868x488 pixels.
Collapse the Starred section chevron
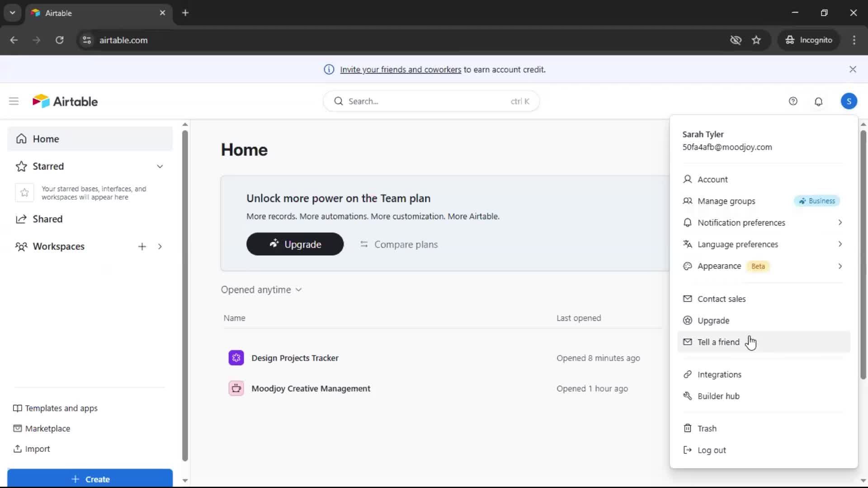(160, 166)
